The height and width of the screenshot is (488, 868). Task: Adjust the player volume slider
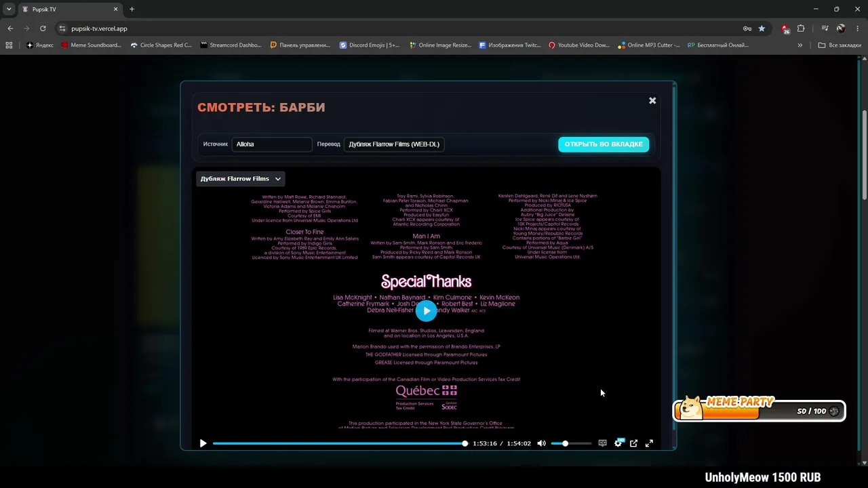(570, 443)
